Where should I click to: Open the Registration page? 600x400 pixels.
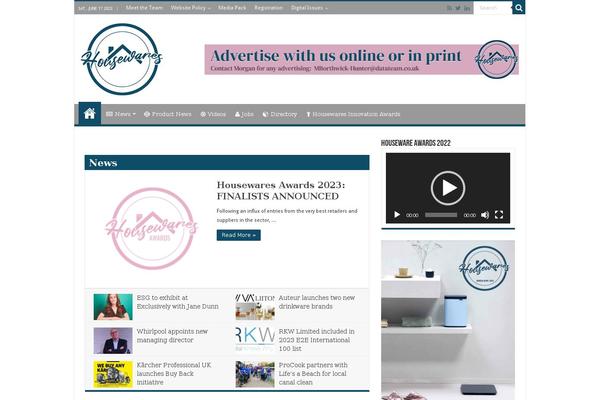tap(268, 8)
